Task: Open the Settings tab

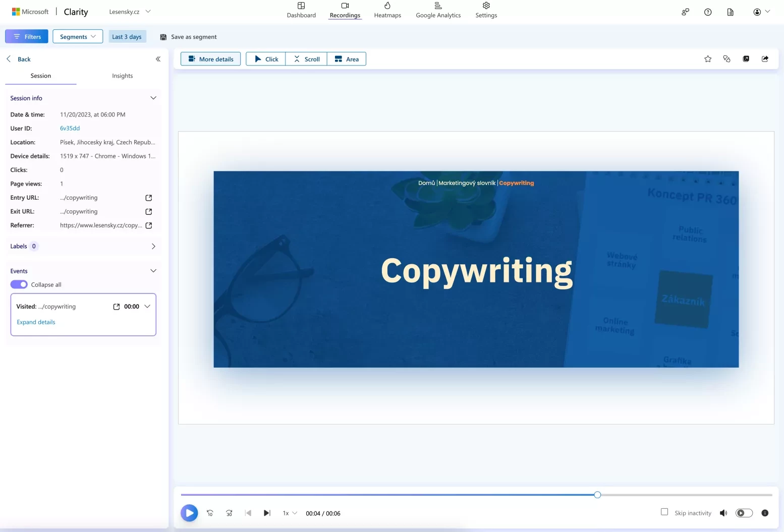Action: click(486, 10)
